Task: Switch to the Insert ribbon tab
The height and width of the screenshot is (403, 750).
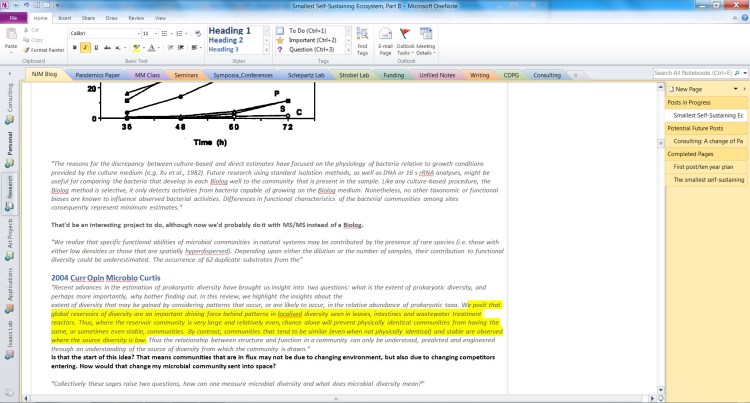Action: (64, 18)
